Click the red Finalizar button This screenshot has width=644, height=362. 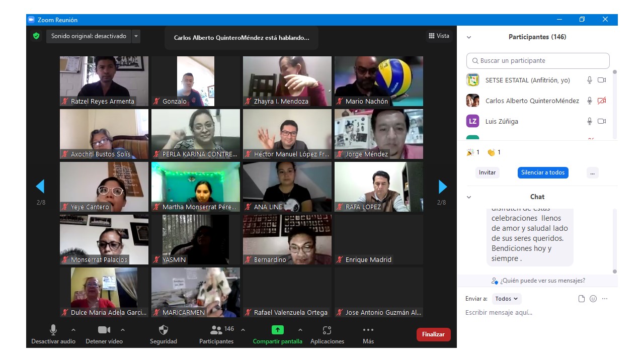(433, 334)
